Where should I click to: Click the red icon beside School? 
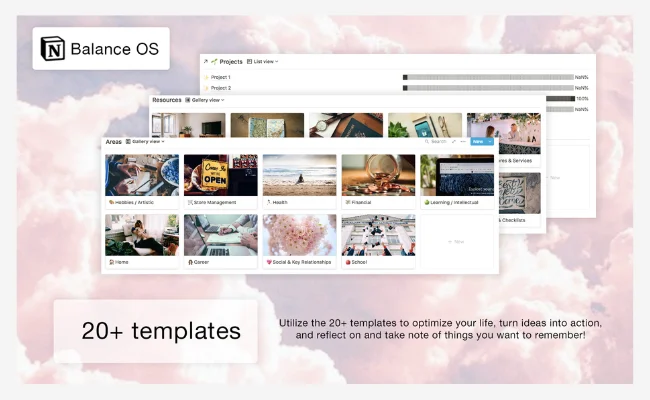[x=347, y=262]
